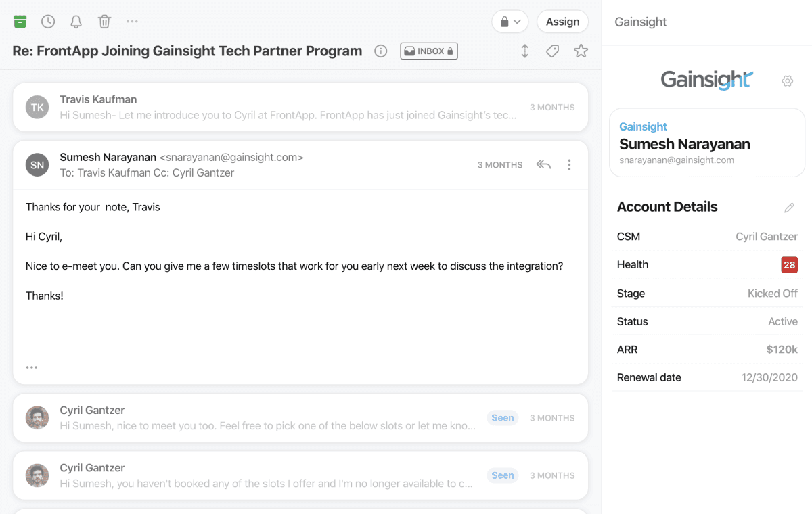Archive the conversation
This screenshot has height=514, width=812.
20,21
